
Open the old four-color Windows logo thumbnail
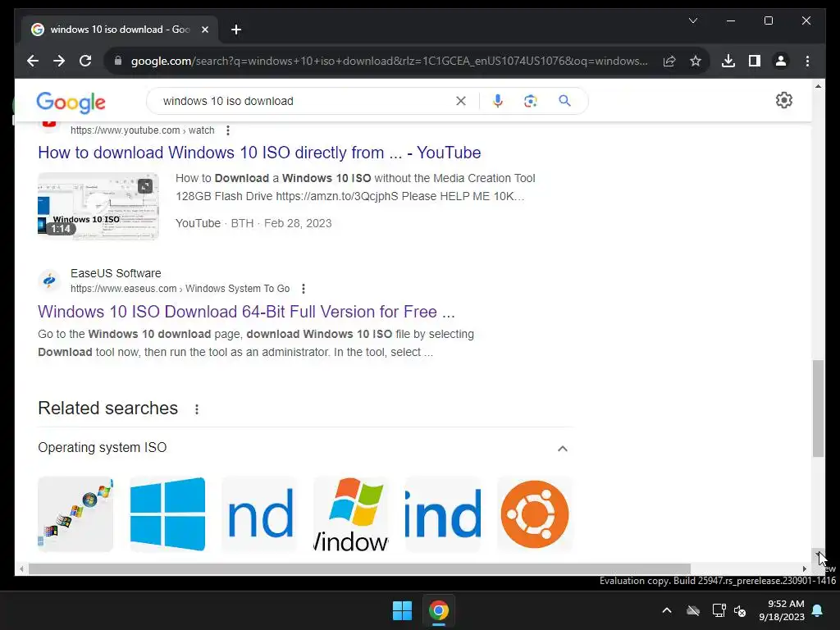click(x=351, y=514)
